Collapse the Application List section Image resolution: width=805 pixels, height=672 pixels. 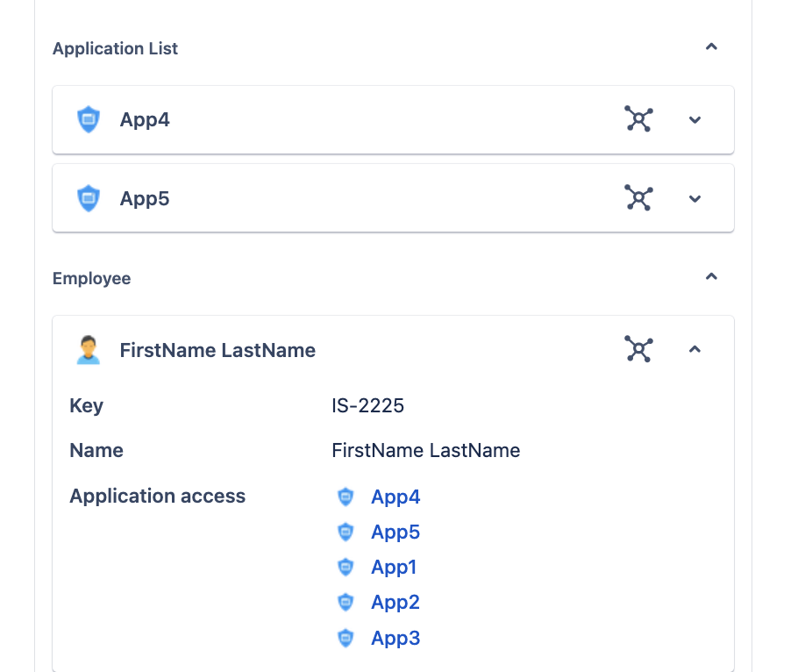(x=711, y=47)
